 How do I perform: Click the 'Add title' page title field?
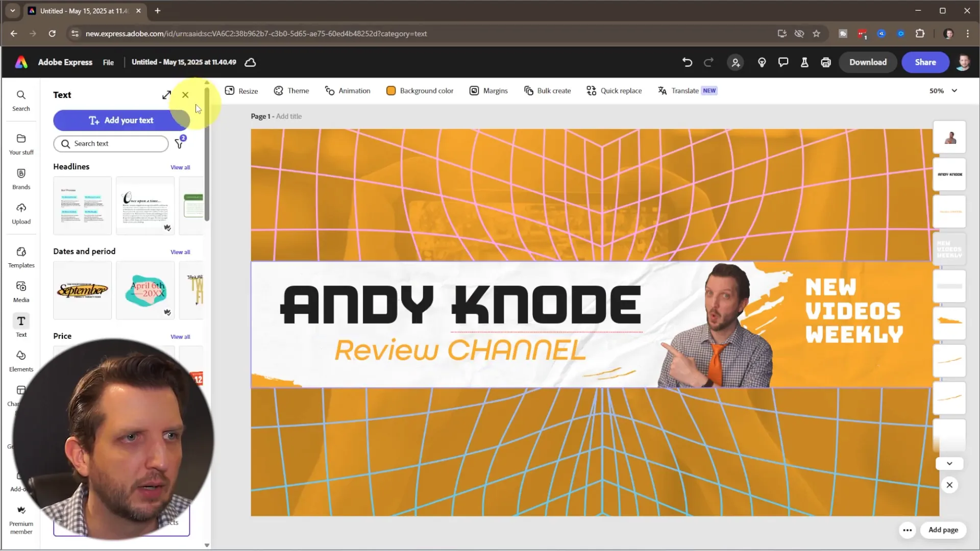click(x=289, y=116)
